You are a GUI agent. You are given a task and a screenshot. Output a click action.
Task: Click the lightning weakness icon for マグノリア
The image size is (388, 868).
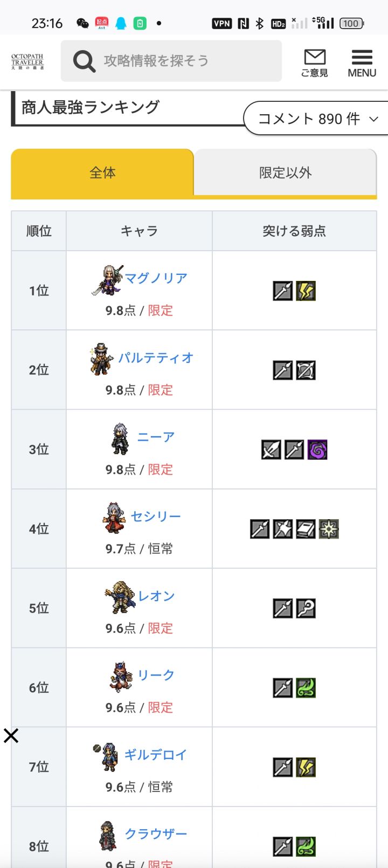(x=306, y=291)
